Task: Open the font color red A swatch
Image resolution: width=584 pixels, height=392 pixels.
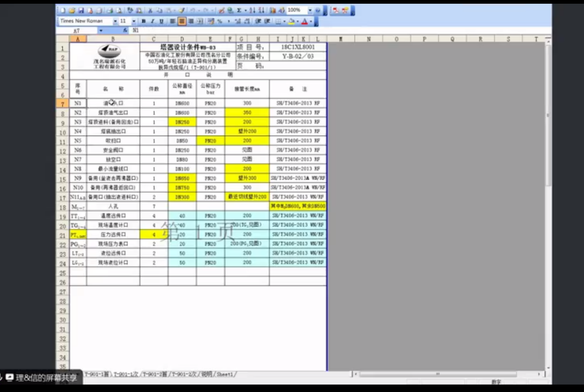Action: click(x=305, y=21)
